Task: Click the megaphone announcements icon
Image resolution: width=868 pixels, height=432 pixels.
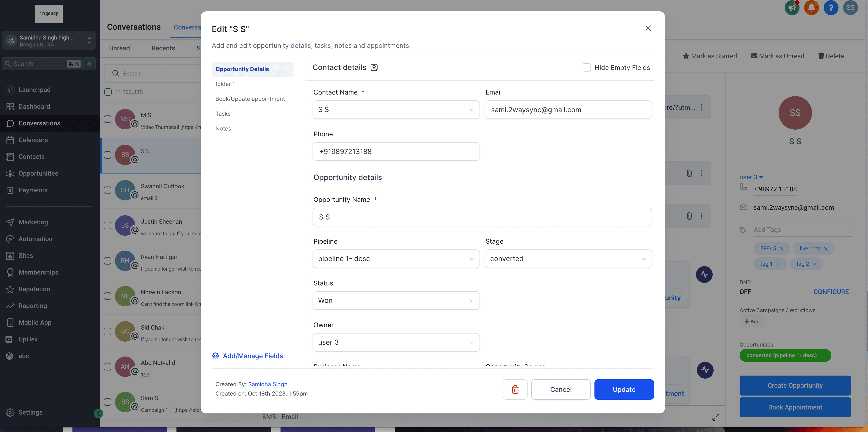Action: tap(792, 7)
